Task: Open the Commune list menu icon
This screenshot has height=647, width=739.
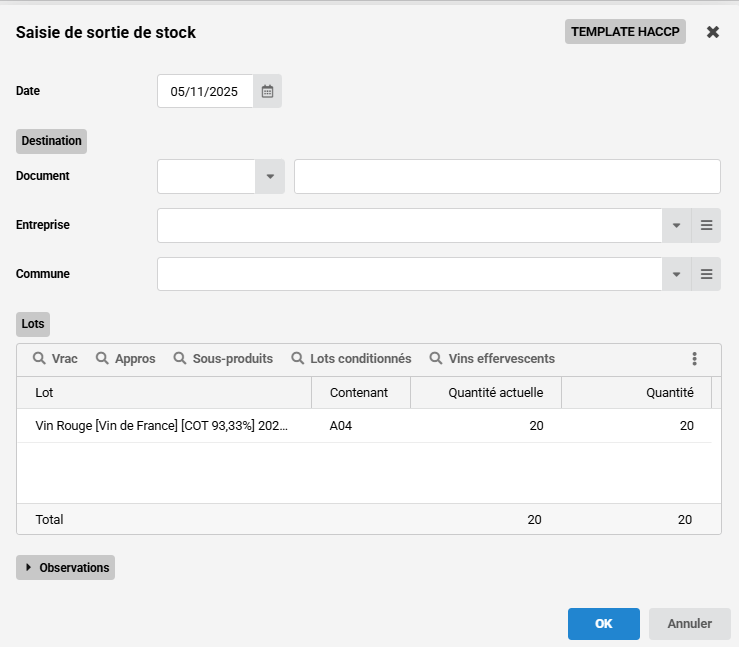Action: 706,274
